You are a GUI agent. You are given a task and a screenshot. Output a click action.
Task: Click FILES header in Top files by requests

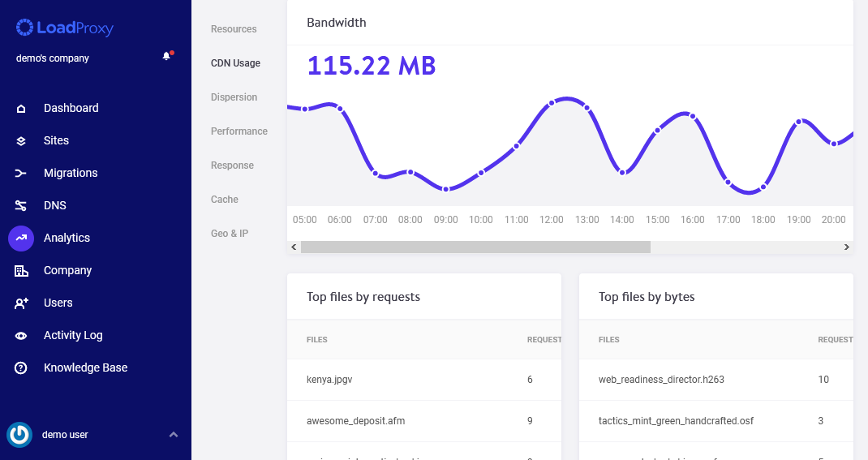(x=316, y=339)
